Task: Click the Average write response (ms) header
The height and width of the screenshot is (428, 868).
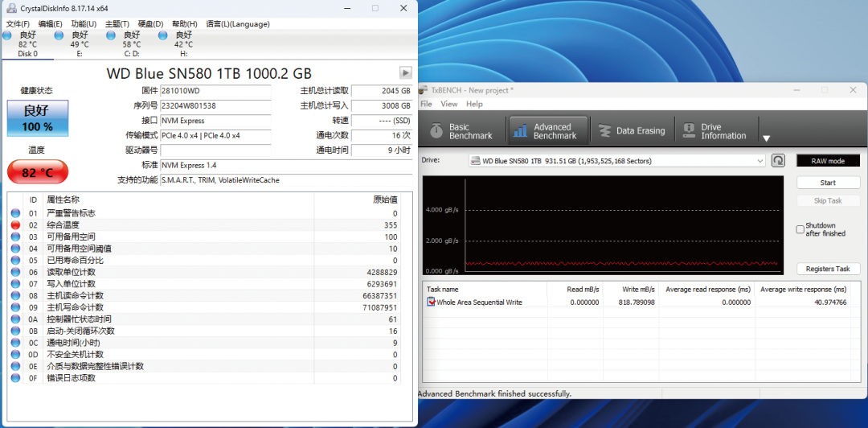Action: pyautogui.click(x=803, y=290)
